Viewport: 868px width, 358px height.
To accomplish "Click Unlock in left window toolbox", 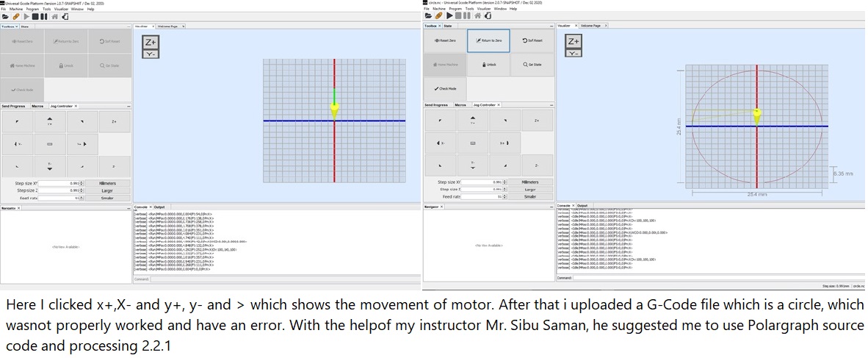I will tap(66, 65).
